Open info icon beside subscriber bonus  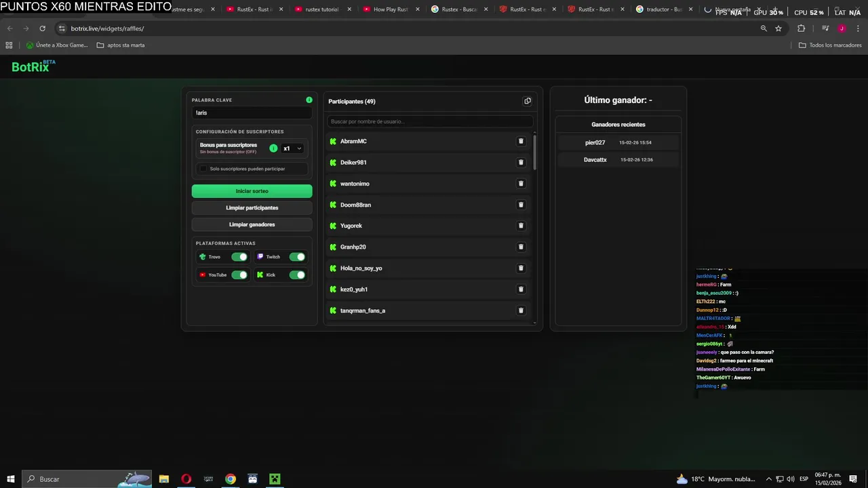tap(273, 148)
